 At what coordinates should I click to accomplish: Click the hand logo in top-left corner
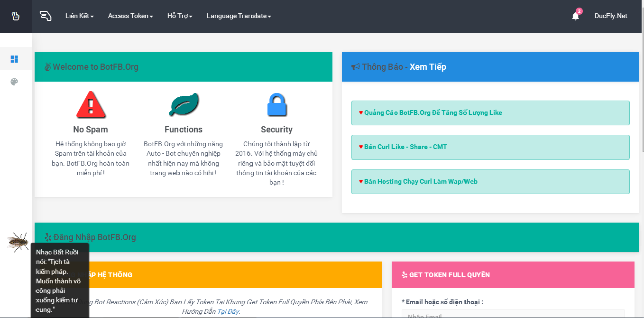click(16, 16)
